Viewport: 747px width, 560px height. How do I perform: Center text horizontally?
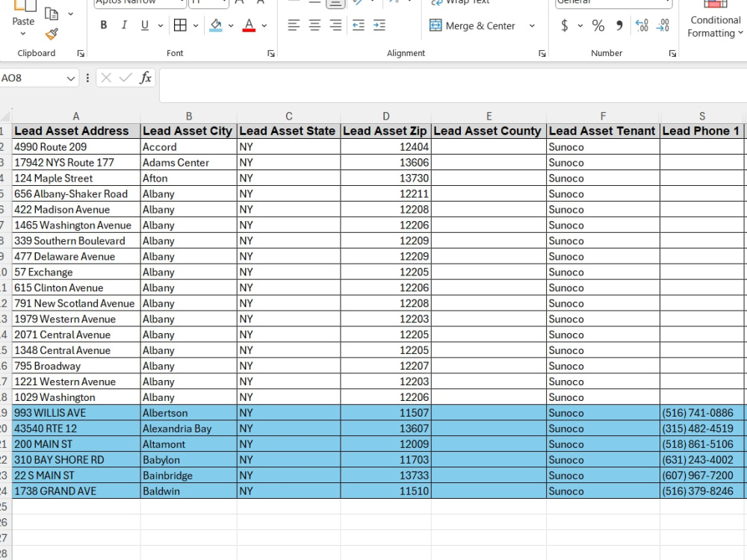point(315,25)
